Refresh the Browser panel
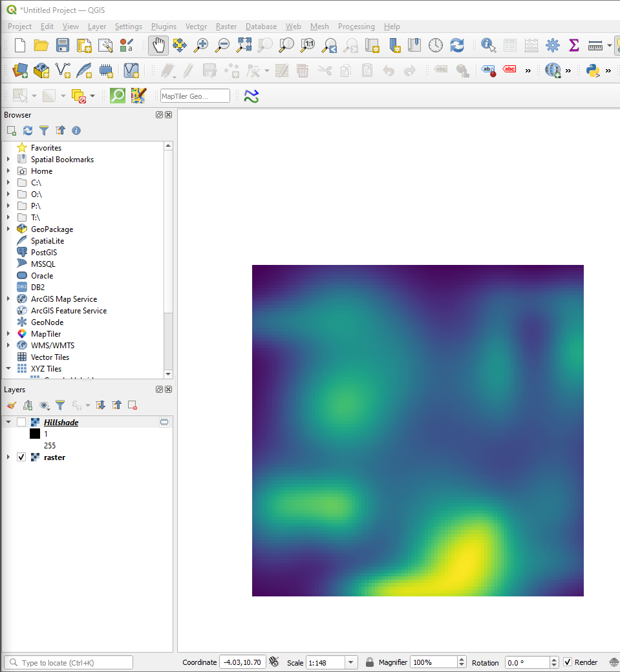620x672 pixels. [27, 130]
